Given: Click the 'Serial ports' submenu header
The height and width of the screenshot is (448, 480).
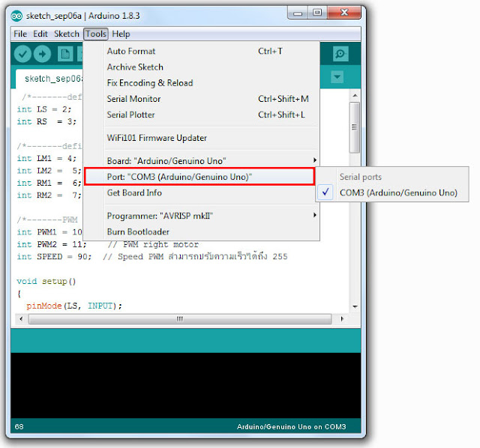Looking at the screenshot, I should [361, 177].
